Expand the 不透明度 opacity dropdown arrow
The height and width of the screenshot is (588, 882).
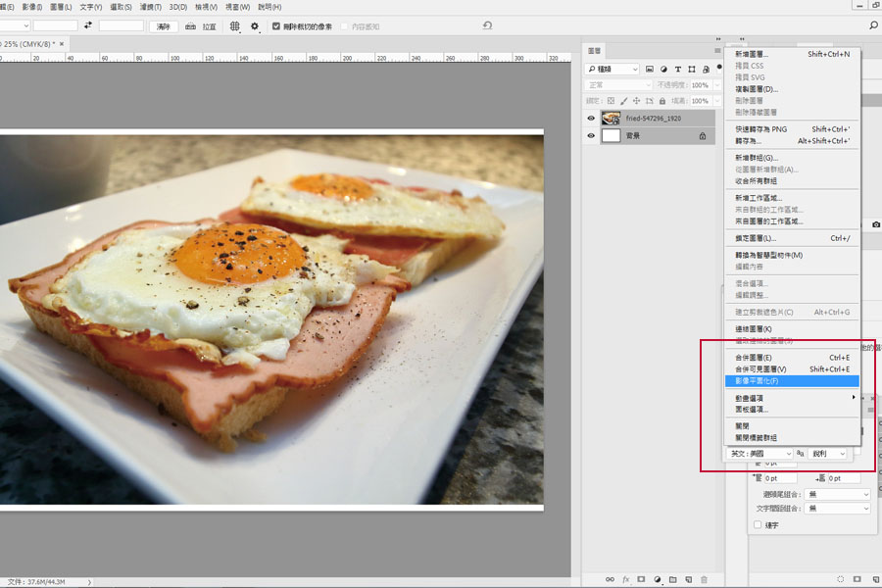[x=717, y=85]
